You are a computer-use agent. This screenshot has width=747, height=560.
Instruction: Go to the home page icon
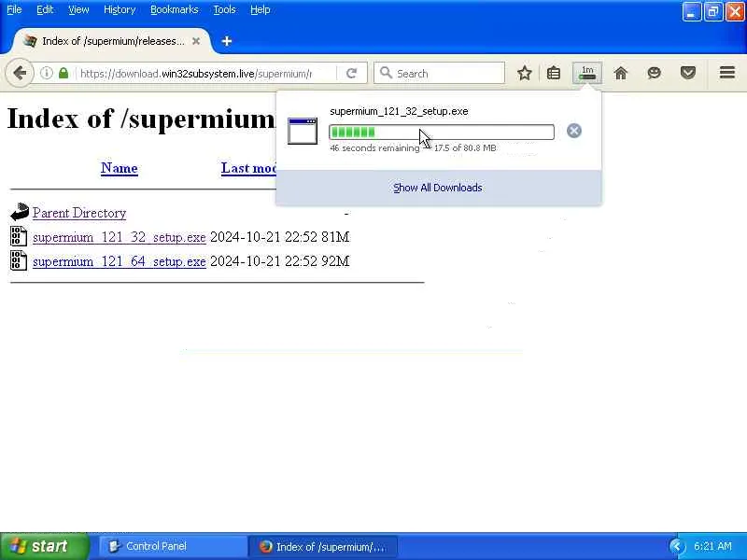621,73
